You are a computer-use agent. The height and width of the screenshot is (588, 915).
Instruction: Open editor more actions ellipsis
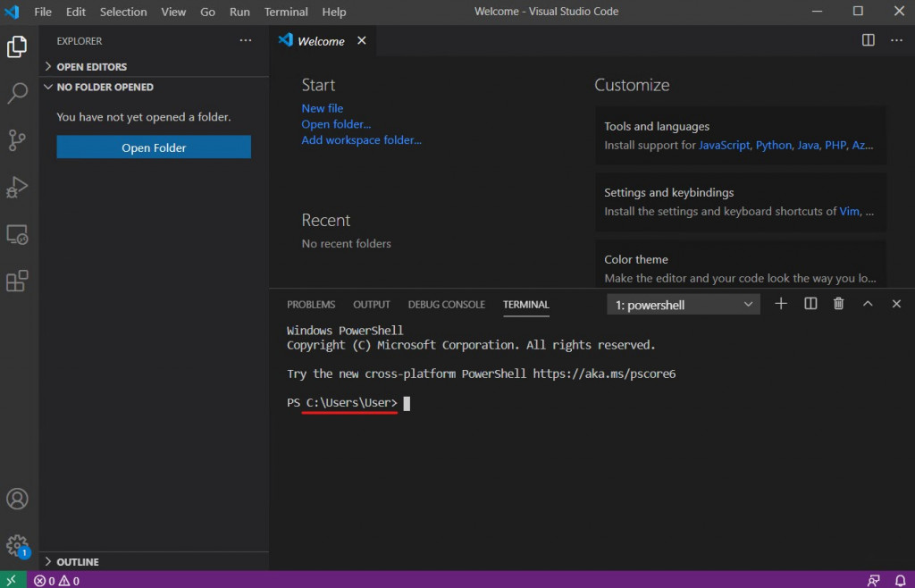[897, 39]
